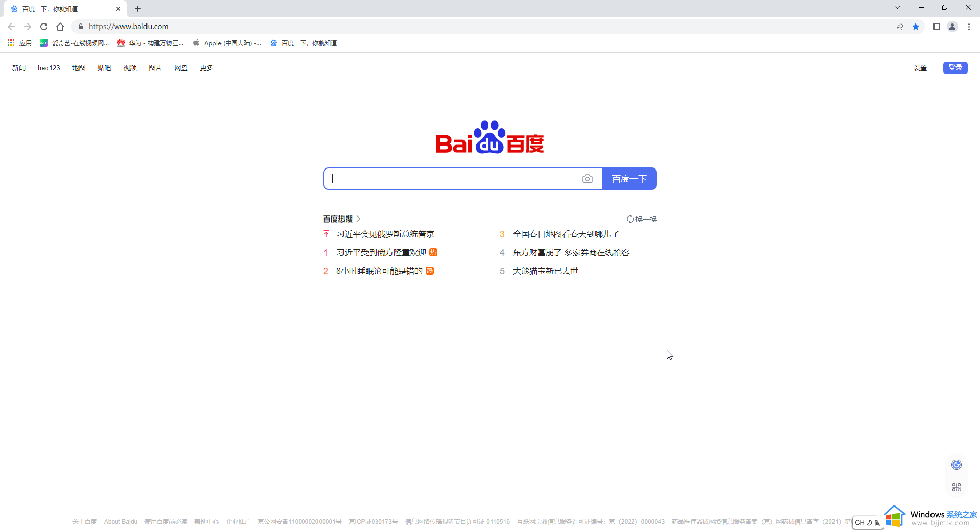980x530 pixels.
Task: Open the 设置 settings menu
Action: [920, 68]
